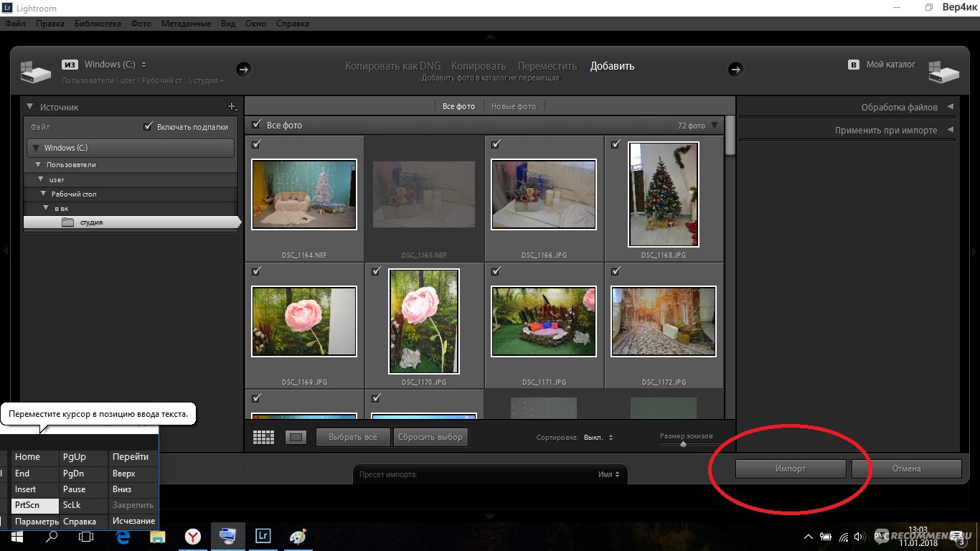Open the Пресет импорта Имя dropdown

[609, 474]
